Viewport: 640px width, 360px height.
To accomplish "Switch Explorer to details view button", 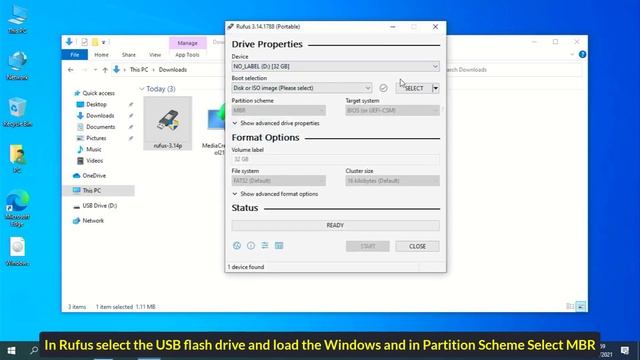I will 570,307.
